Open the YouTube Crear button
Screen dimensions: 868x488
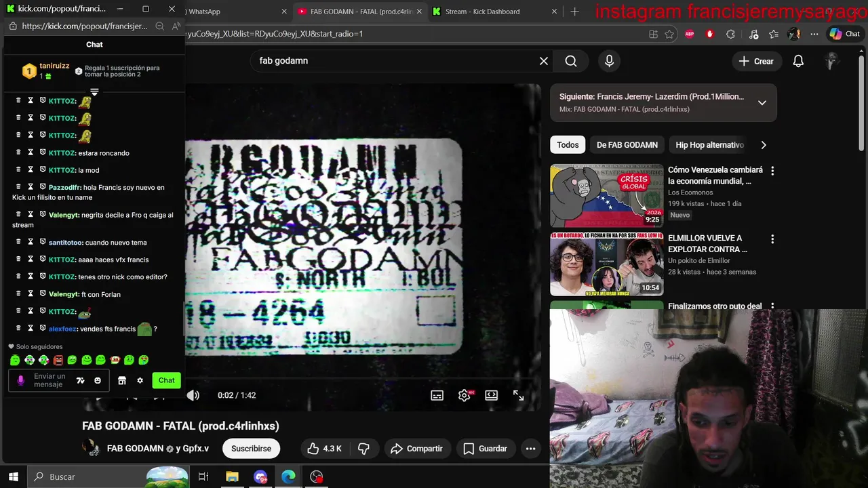click(756, 61)
